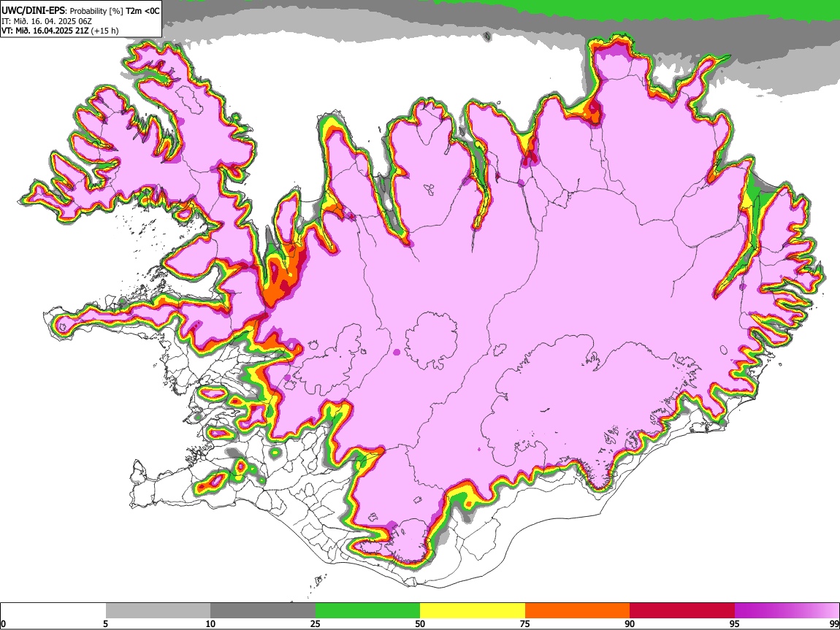Click the '(+15 h)' forecast offset text
This screenshot has width=840, height=630.
[105, 31]
